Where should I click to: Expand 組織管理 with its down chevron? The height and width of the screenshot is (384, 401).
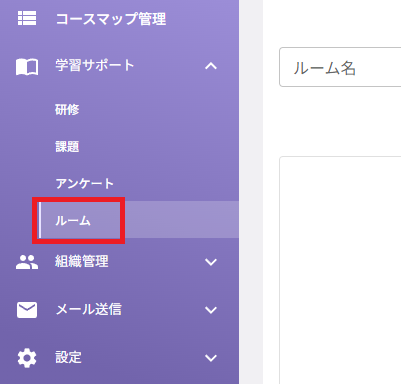point(211,262)
